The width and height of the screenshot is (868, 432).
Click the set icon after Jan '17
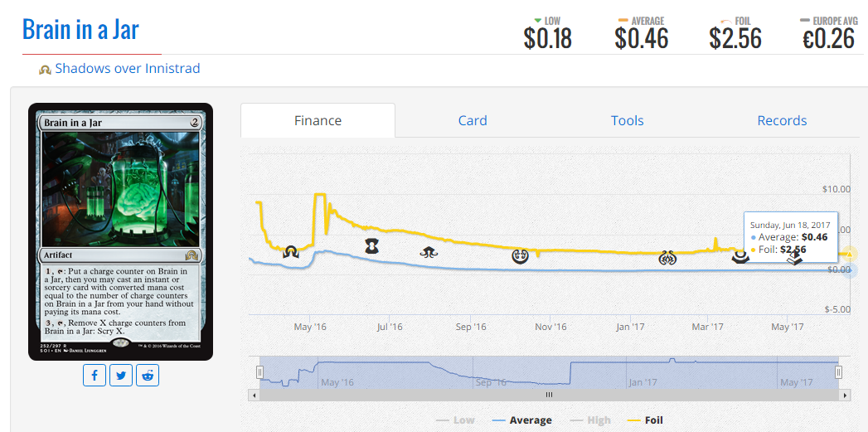point(667,258)
